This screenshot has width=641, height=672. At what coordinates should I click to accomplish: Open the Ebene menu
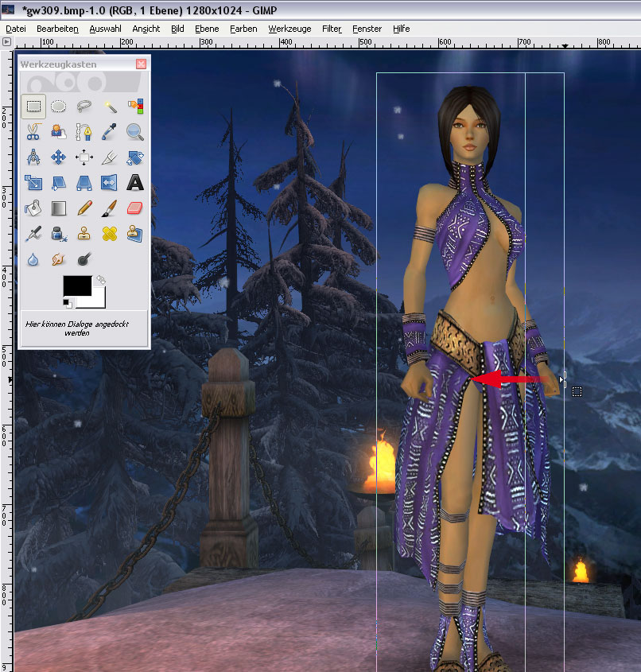(x=207, y=29)
